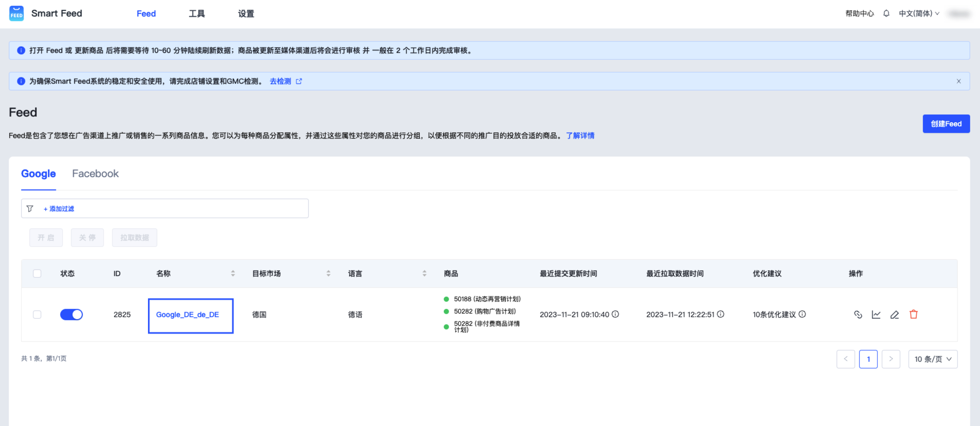Expand the 10 条/页 page size dropdown
This screenshot has width=980, height=426.
932,359
